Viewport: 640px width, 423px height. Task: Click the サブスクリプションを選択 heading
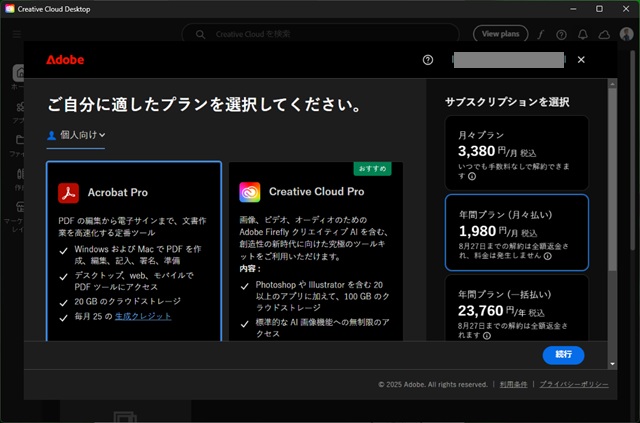[x=507, y=102]
